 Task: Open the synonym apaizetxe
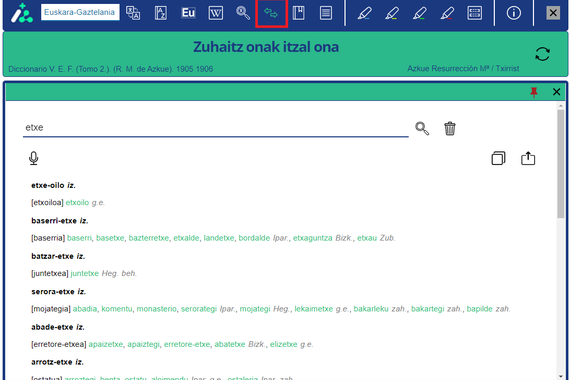point(106,344)
